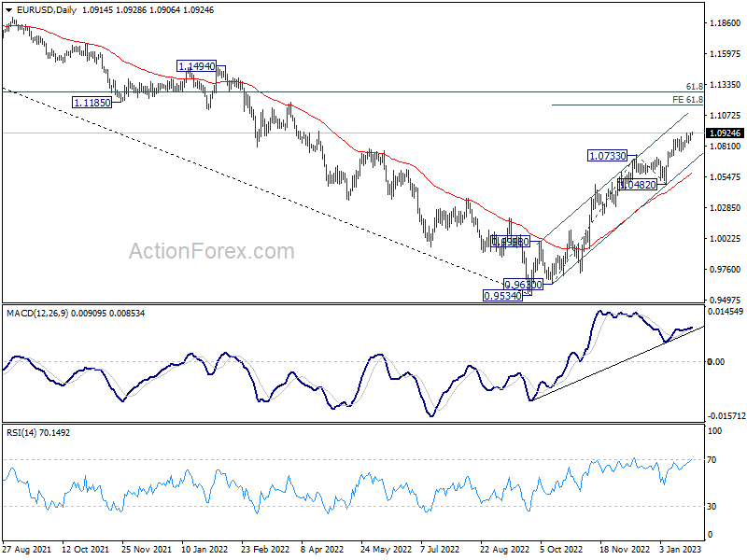
Task: Click the 1.00225 price axis value
Action: [726, 239]
